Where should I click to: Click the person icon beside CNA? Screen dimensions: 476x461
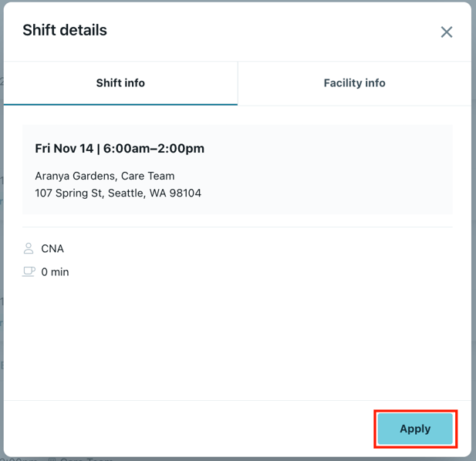coord(29,248)
